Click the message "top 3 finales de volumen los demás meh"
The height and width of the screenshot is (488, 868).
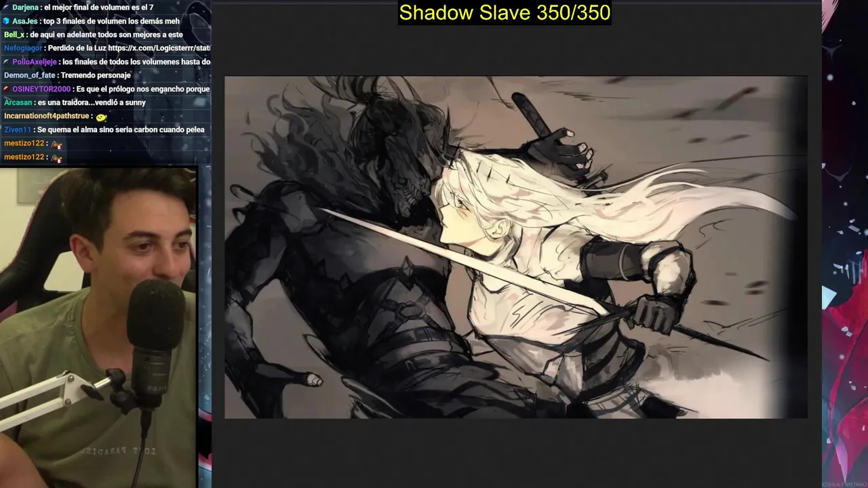[x=111, y=21]
